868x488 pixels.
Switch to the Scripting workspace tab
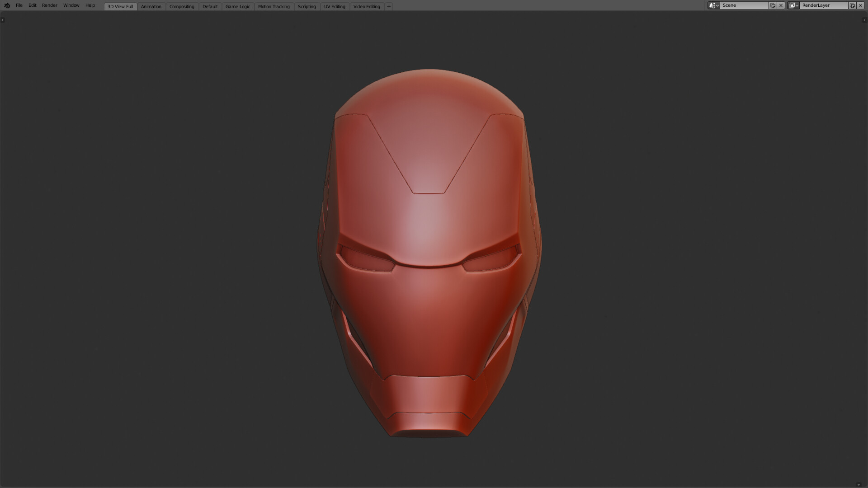pyautogui.click(x=307, y=6)
